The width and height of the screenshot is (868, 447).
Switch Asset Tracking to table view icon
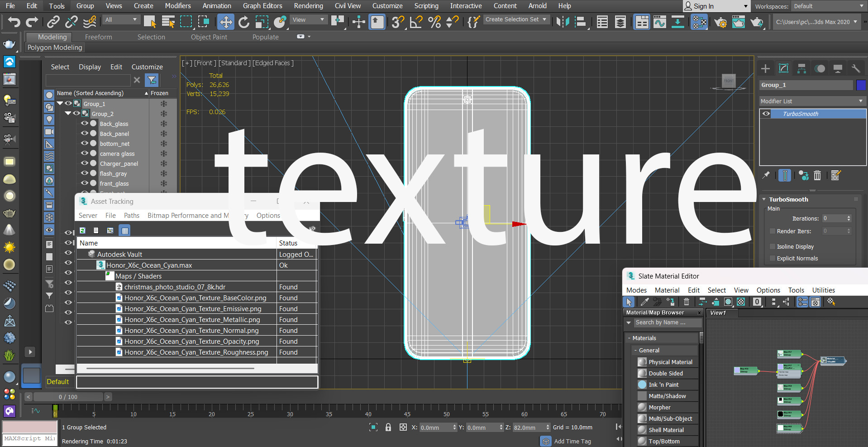click(125, 231)
